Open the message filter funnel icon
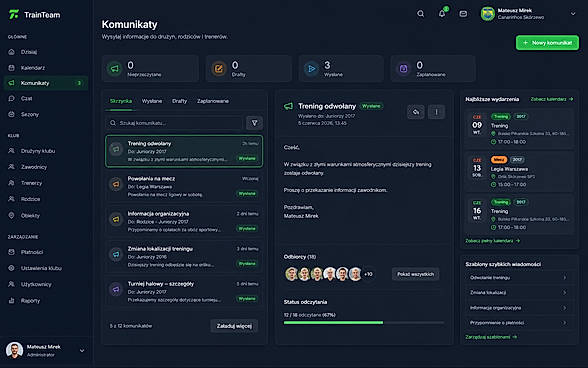Image resolution: width=588 pixels, height=368 pixels. click(255, 123)
